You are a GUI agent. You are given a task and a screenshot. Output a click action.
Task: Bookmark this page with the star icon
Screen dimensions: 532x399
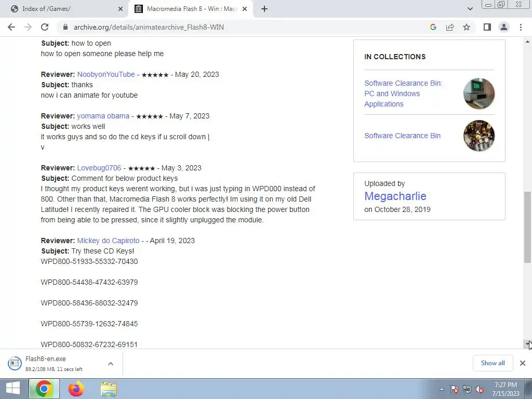click(x=467, y=27)
